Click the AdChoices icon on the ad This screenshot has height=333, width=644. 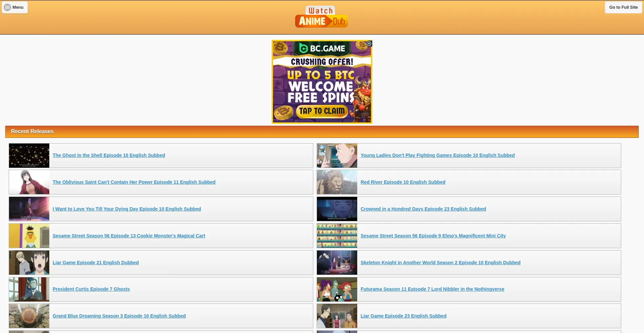coord(369,44)
